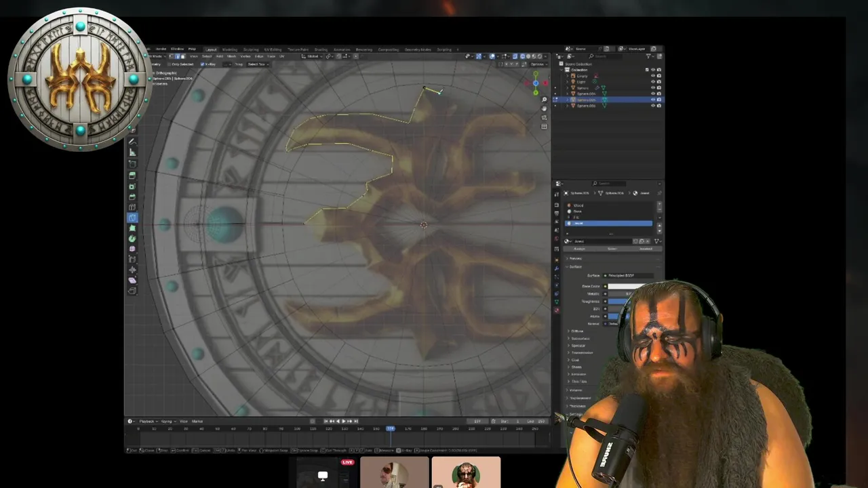Toggle the X-Ray checkbox in tool settings
868x488 pixels.
(x=202, y=64)
